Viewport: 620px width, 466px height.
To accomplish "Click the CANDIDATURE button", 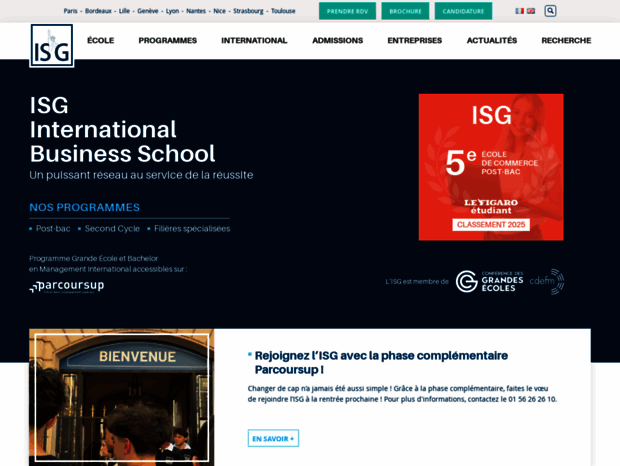I will [x=463, y=11].
